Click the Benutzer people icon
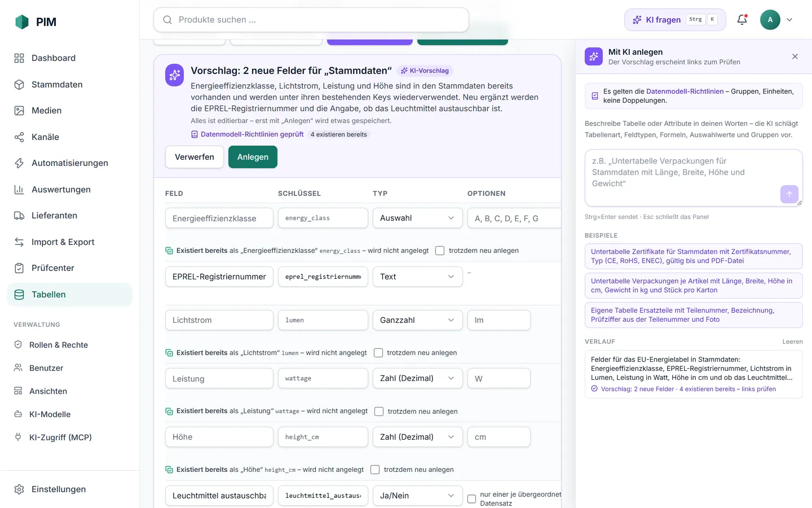Viewport: 812px width, 508px height. (18, 368)
